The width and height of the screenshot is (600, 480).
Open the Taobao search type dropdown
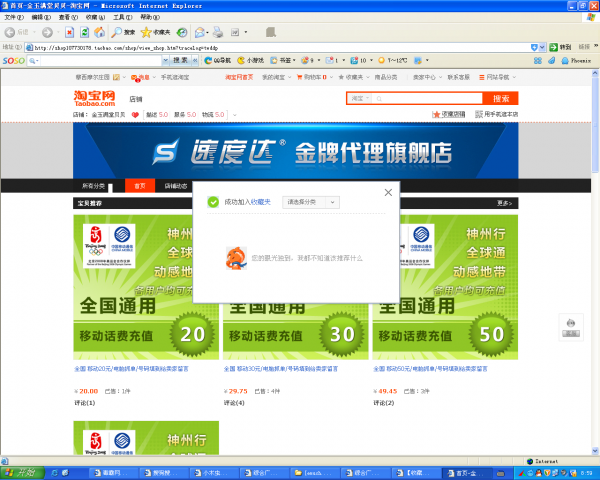(x=360, y=98)
